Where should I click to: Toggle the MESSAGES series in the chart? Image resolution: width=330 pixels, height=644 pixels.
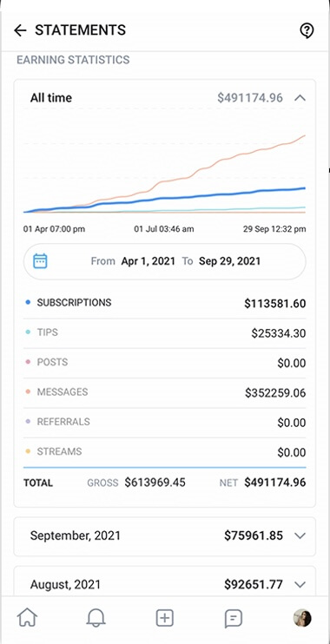165,392
